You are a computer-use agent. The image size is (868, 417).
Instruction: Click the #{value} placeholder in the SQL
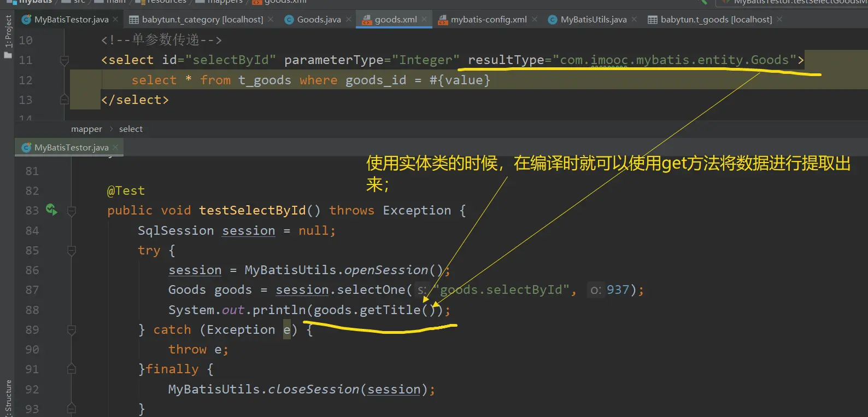coord(460,80)
